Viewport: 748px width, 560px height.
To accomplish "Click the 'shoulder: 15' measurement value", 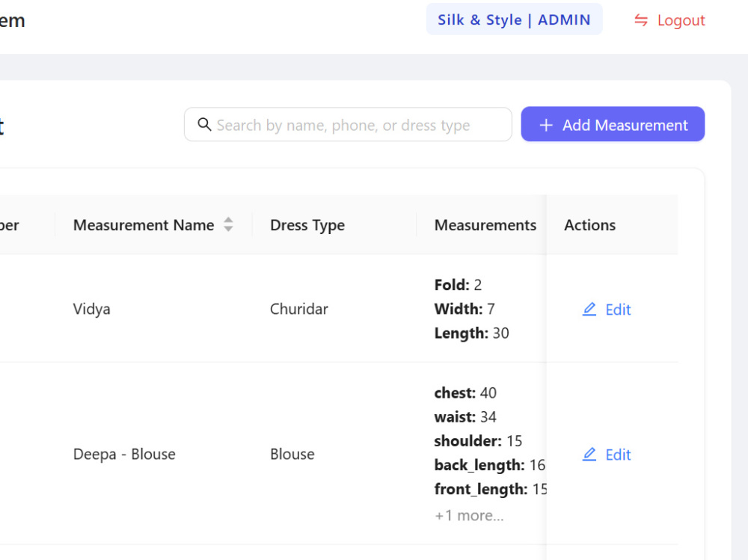I will coord(478,441).
